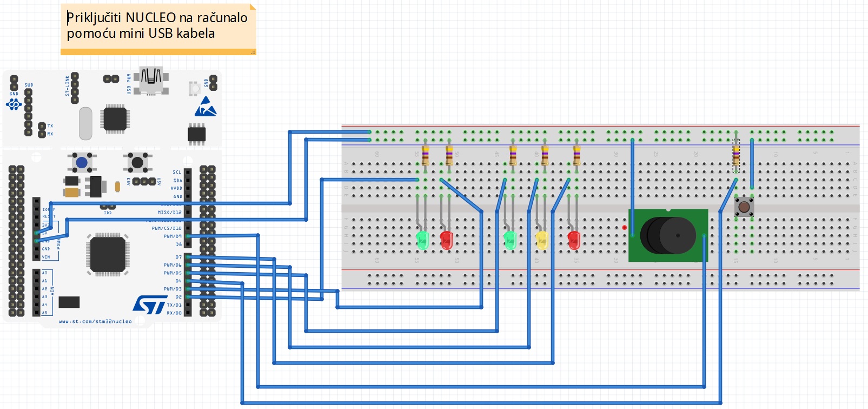Image resolution: width=868 pixels, height=409 pixels.
Task: Click the VIN pin label
Action: coord(46,258)
